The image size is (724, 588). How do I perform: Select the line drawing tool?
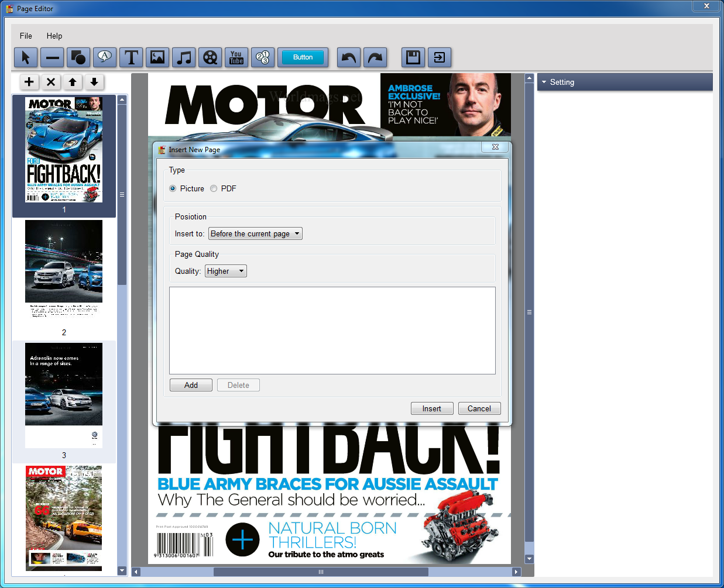(x=52, y=57)
